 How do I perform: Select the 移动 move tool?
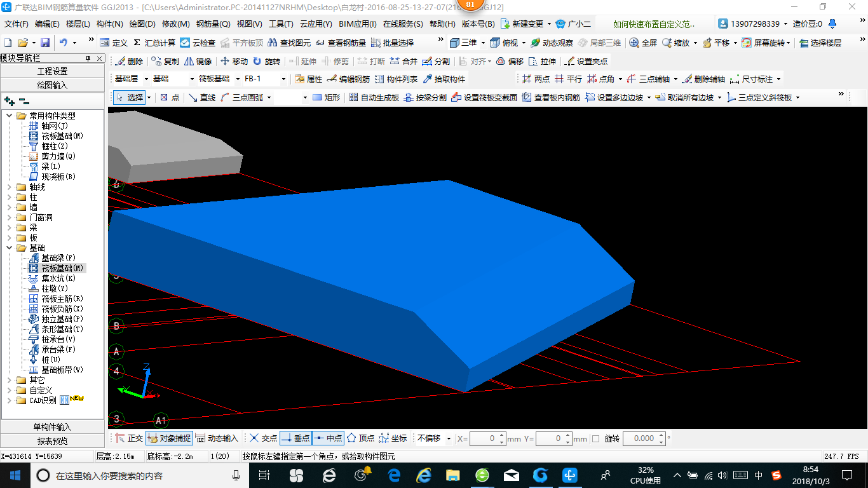coord(234,61)
